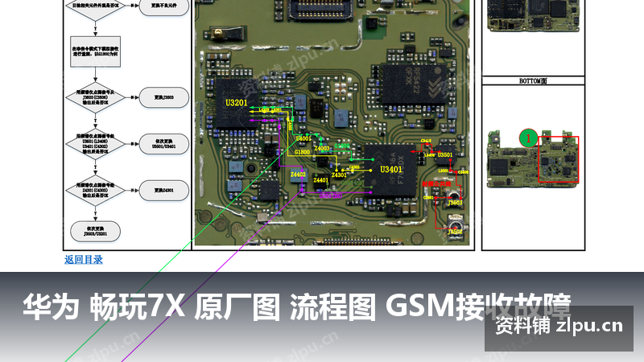Click the 返回目录 link
This screenshot has width=644, height=362.
84,259
